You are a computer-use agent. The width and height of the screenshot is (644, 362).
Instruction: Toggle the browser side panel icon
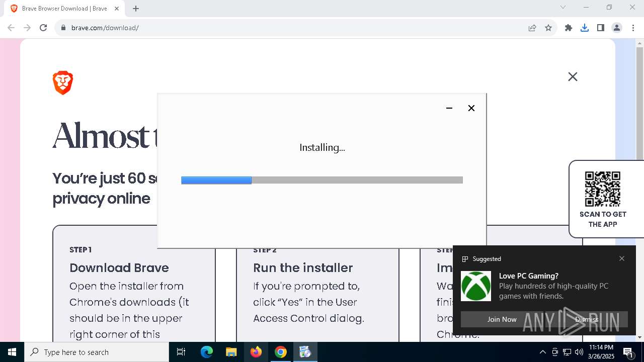tap(601, 28)
